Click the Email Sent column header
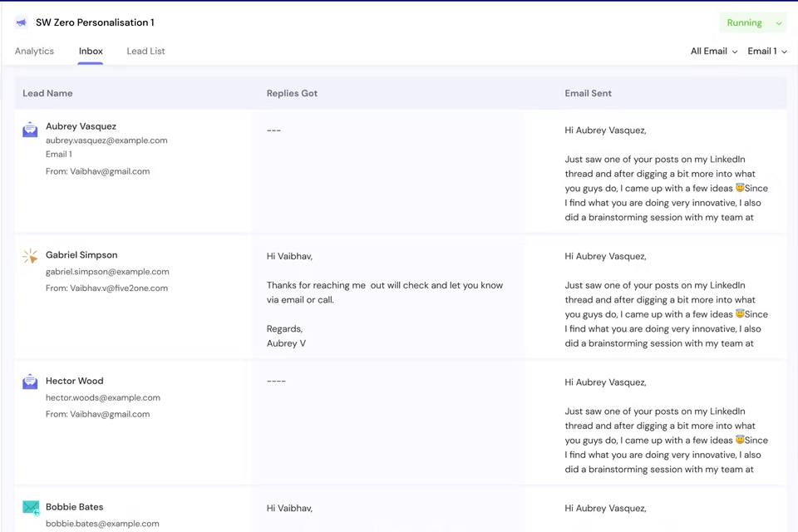Viewport: 798px width, 532px height. (x=589, y=93)
